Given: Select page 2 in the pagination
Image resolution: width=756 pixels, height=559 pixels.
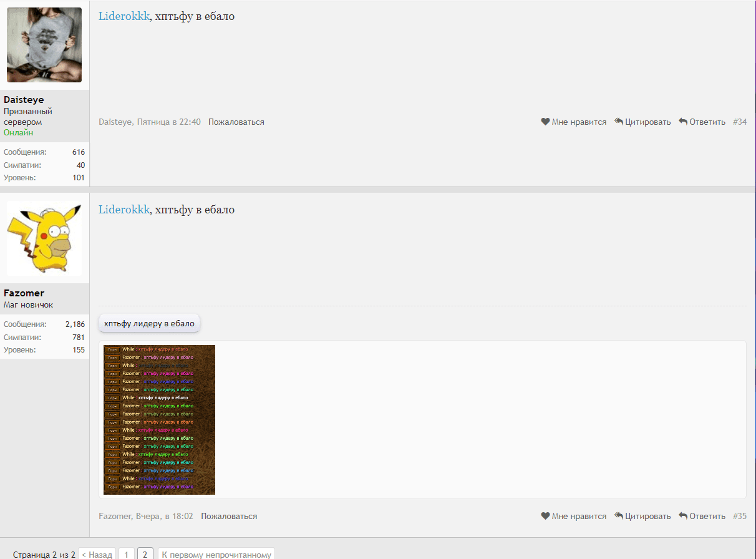Looking at the screenshot, I should pyautogui.click(x=145, y=554).
